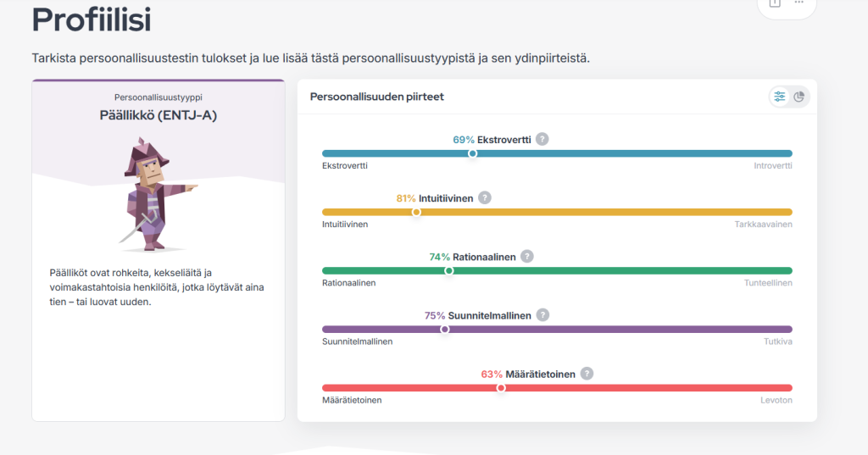Click the help icon beside Rationaalinen
Screen dimensions: 868x455
pyautogui.click(x=527, y=256)
